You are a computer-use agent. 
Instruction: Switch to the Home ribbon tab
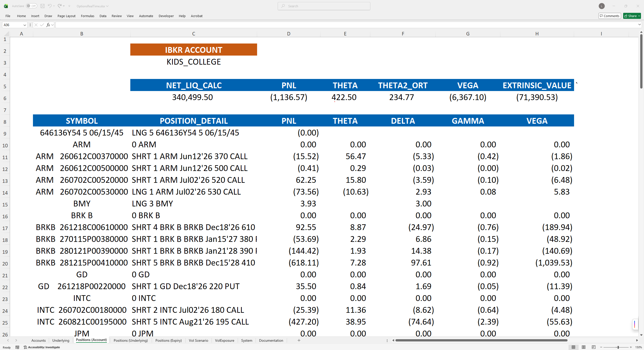21,16
